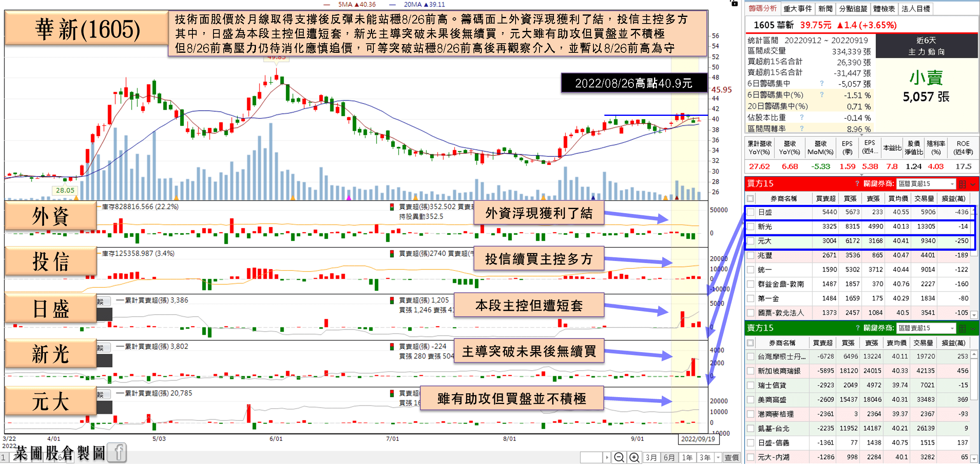Switch to the 重大事件 tab
The width and height of the screenshot is (980, 475).
point(797,9)
